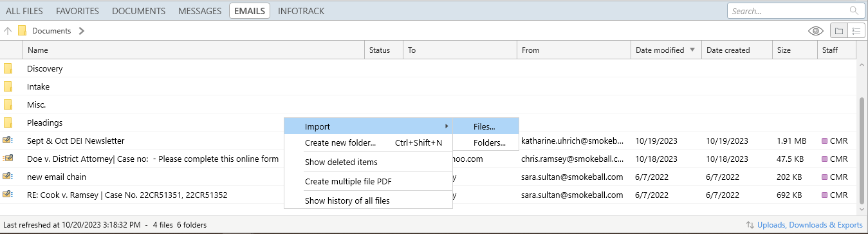Click the up arrow navigation icon

[8, 31]
